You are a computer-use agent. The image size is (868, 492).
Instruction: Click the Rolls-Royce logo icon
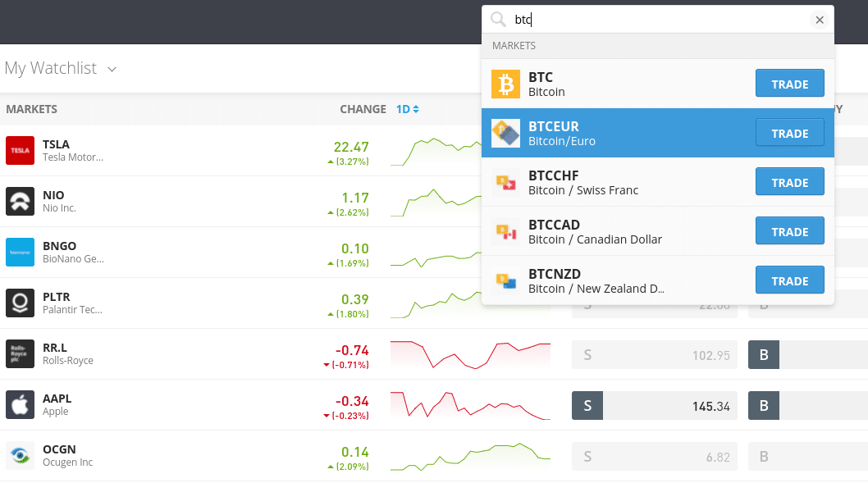pyautogui.click(x=20, y=354)
